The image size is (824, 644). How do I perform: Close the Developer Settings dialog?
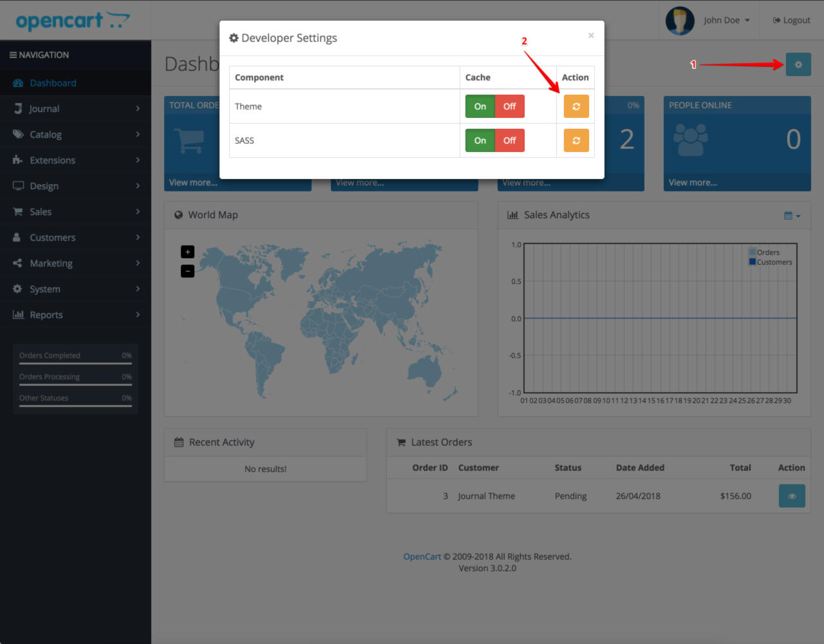pyautogui.click(x=591, y=35)
